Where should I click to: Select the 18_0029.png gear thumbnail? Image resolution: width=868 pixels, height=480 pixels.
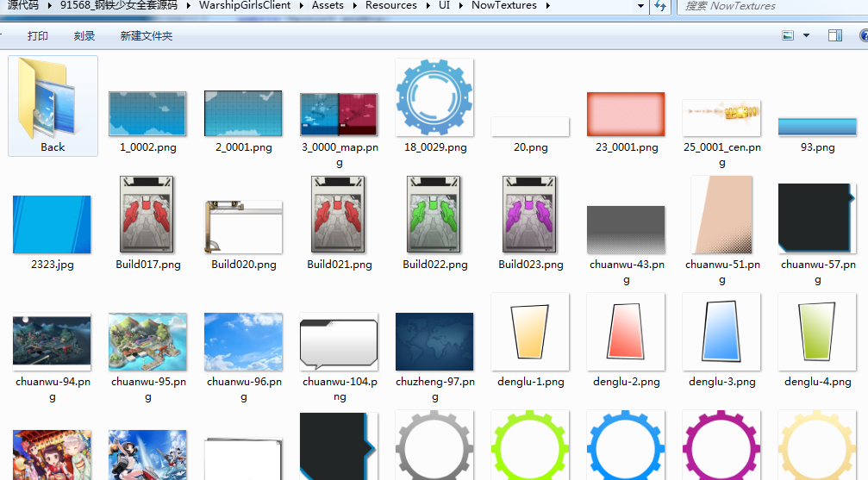(x=434, y=97)
